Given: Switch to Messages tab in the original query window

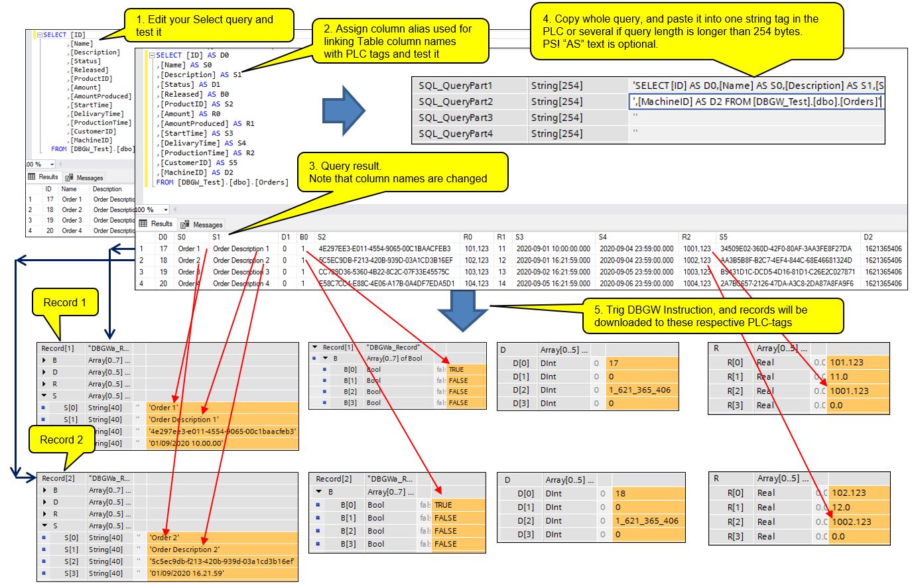Looking at the screenshot, I should point(84,178).
